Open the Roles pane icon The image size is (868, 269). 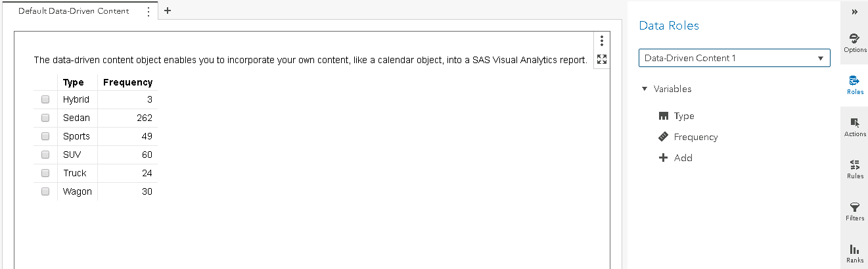click(x=854, y=85)
